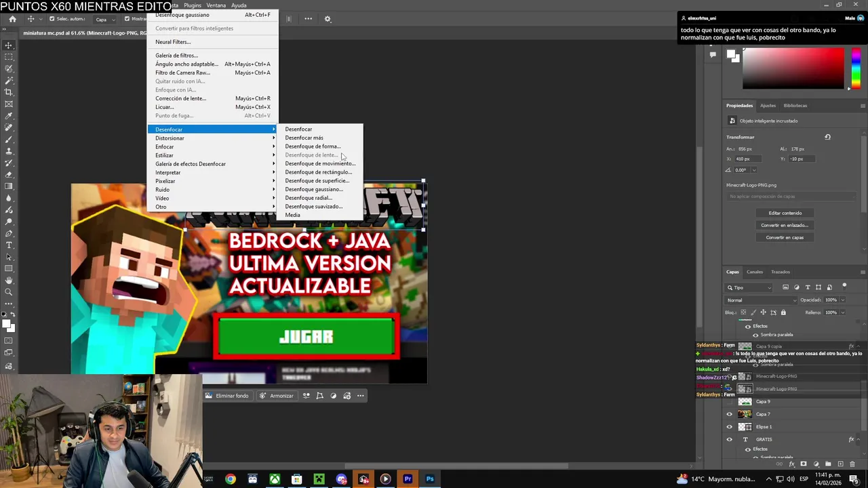The image size is (868, 488).
Task: Select the Brush tool
Action: click(x=9, y=139)
